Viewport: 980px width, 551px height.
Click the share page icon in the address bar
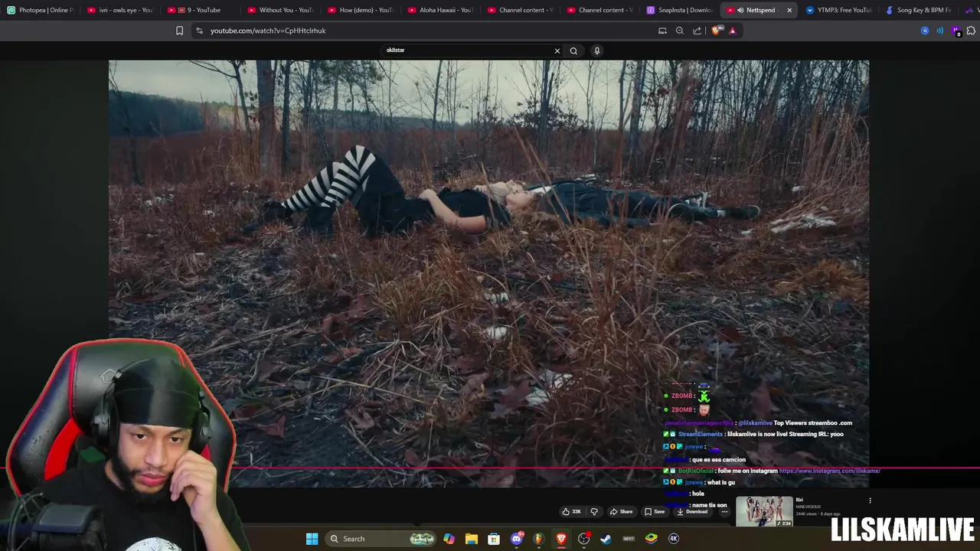tap(697, 31)
